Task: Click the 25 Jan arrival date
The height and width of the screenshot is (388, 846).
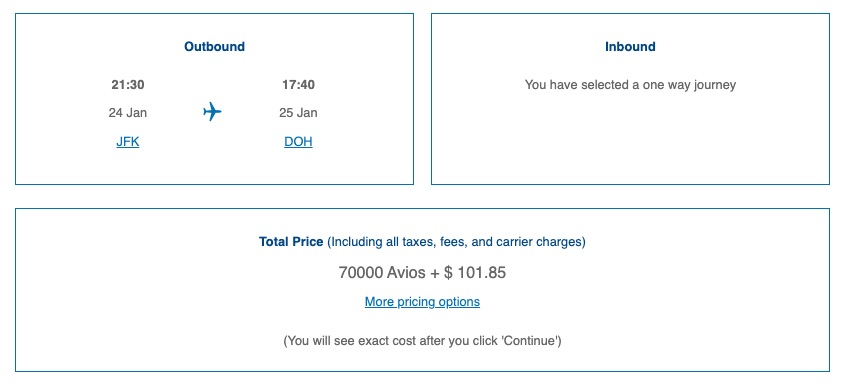Action: tap(298, 113)
